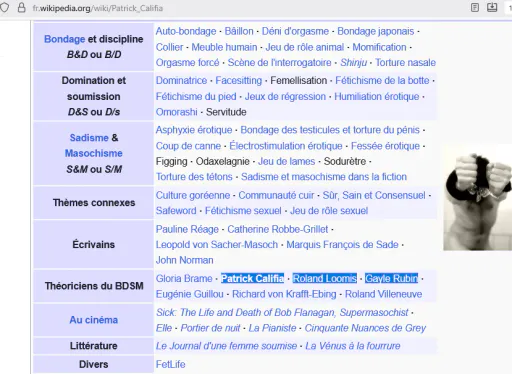Open the highlighted Gayle Rubin link
This screenshot has width=512, height=374.
point(392,279)
